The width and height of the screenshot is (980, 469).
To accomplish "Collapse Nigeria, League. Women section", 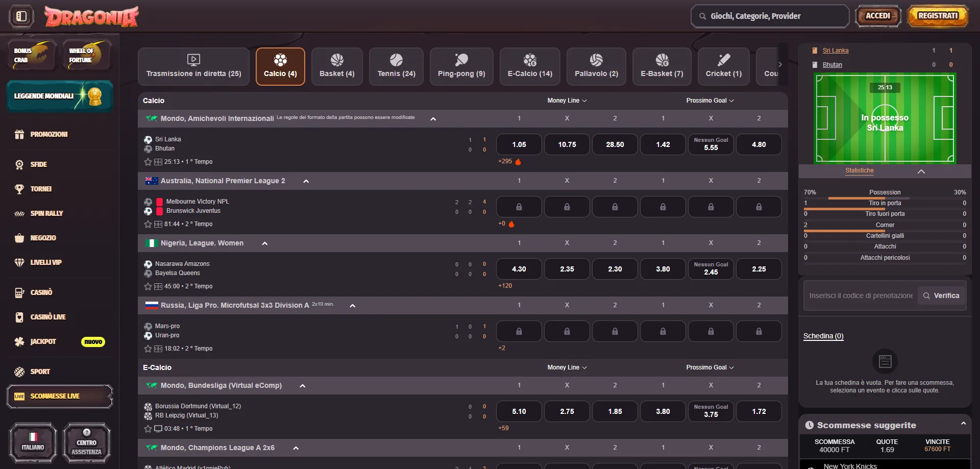I will click(x=265, y=243).
